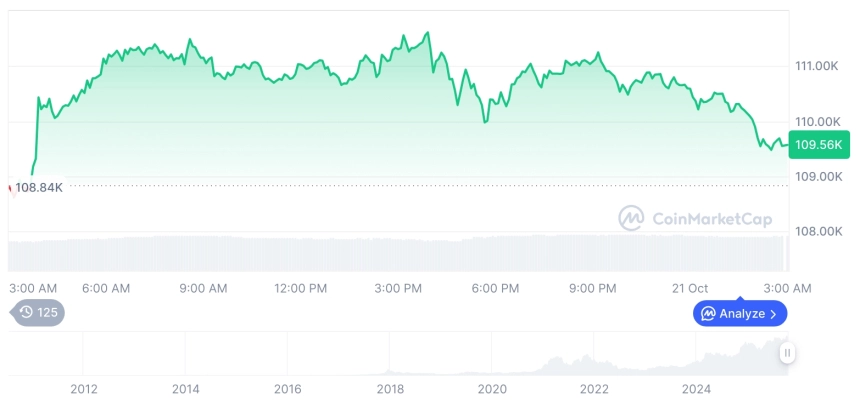Select 2018 on the historical range timeline
860x401 pixels.
point(390,388)
